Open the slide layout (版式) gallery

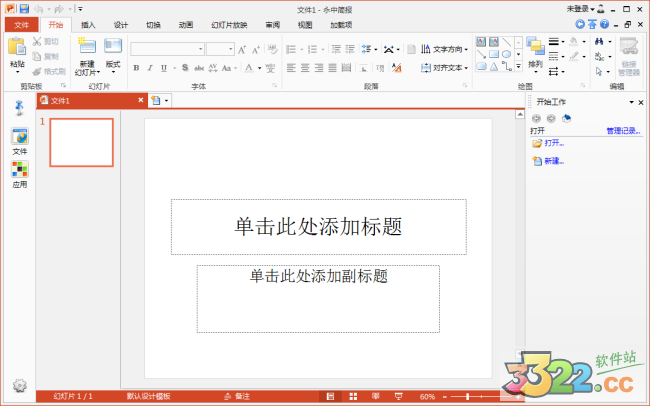(113, 56)
